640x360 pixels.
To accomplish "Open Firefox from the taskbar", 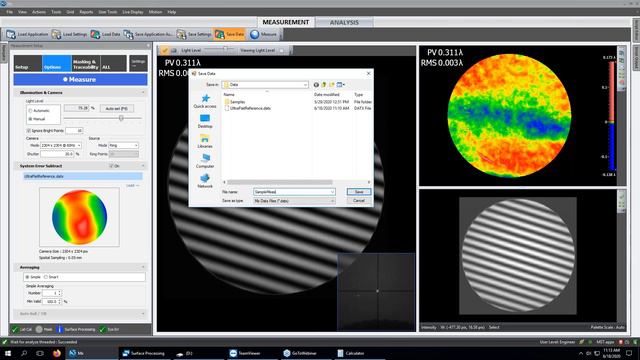I will [57, 353].
